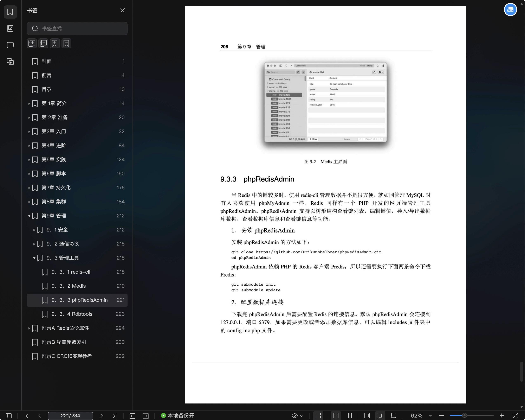Add a new bookmark using plus-bookmark icon
Screen dimensions: 525x420
55,43
